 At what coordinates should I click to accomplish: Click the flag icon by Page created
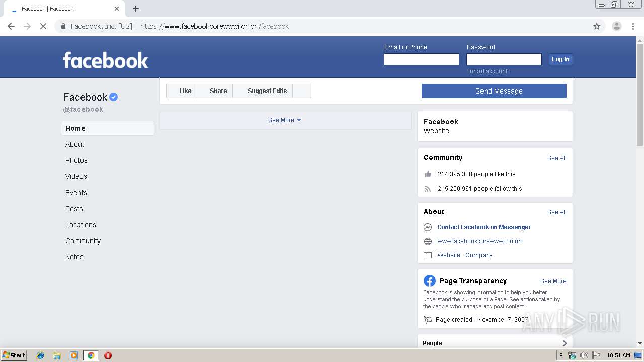pyautogui.click(x=428, y=320)
